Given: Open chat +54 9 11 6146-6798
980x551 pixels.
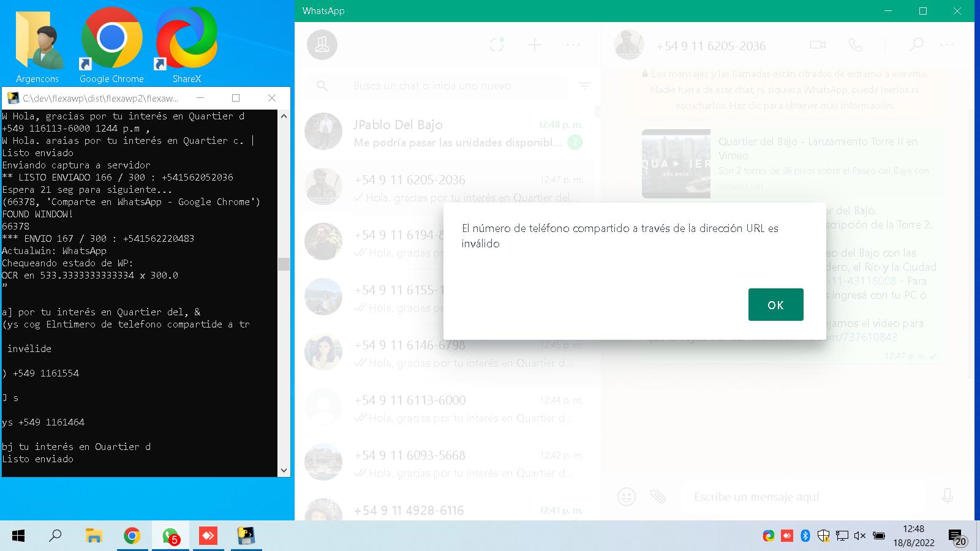Looking at the screenshot, I should click(x=445, y=353).
